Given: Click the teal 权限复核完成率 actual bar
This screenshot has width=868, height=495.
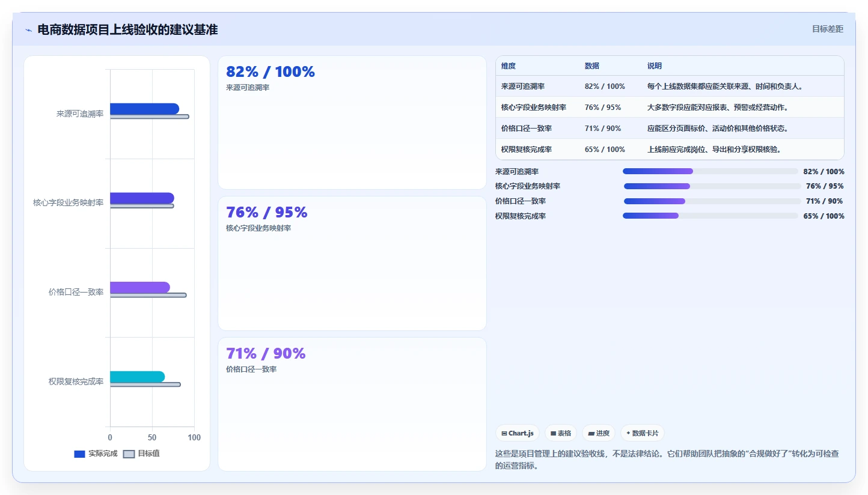Looking at the screenshot, I should (x=137, y=377).
